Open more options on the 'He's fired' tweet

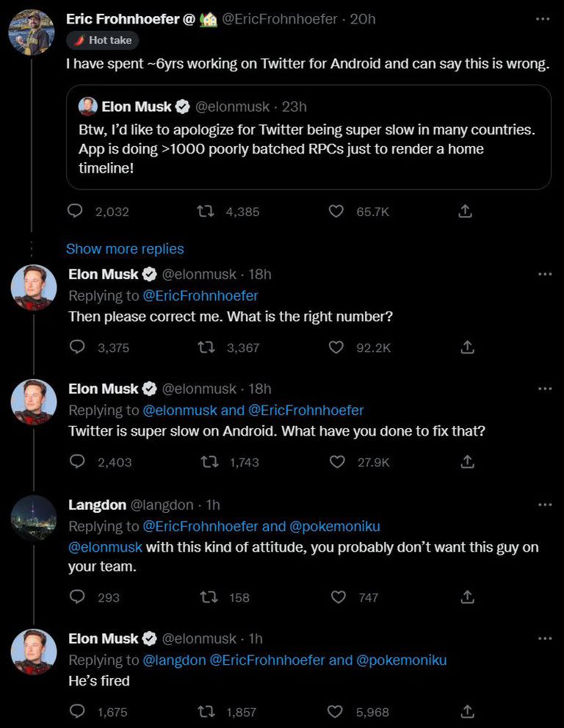544,638
